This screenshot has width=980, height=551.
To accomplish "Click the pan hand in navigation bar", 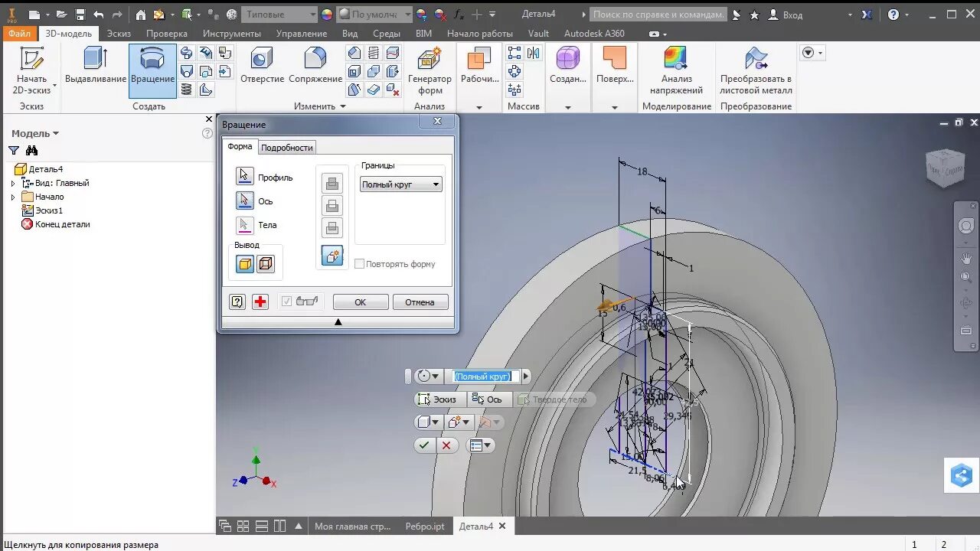I will click(966, 259).
